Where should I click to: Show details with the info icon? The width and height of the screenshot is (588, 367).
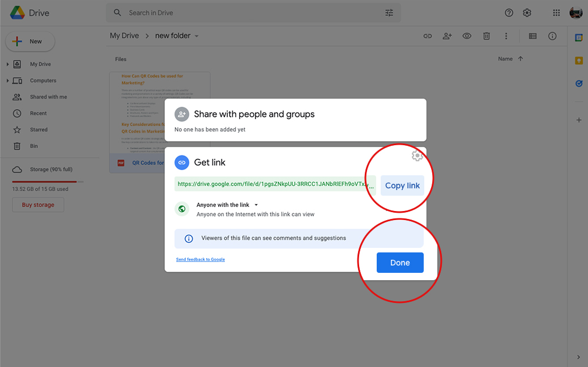(x=552, y=36)
